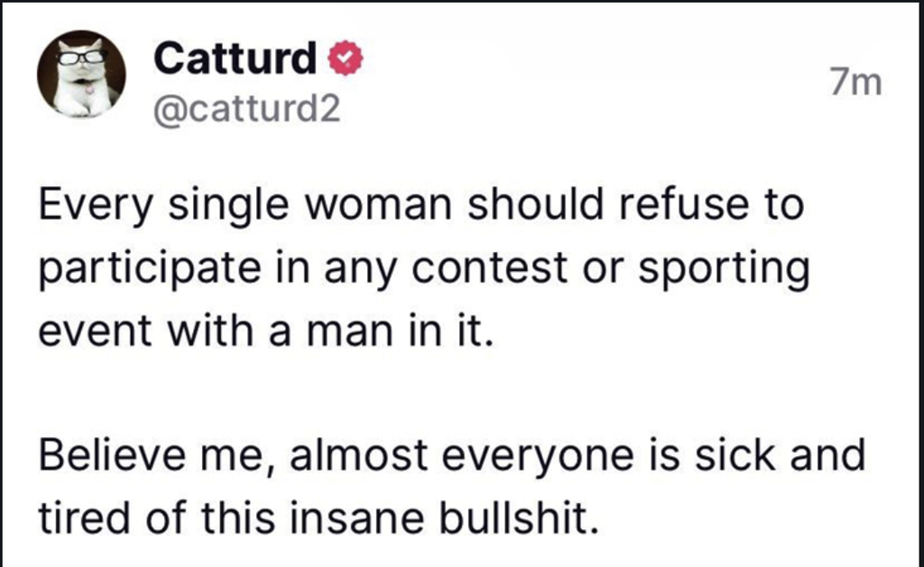Click the red verified badge beside Catturd
Screen dimensions: 924x567
[346, 58]
